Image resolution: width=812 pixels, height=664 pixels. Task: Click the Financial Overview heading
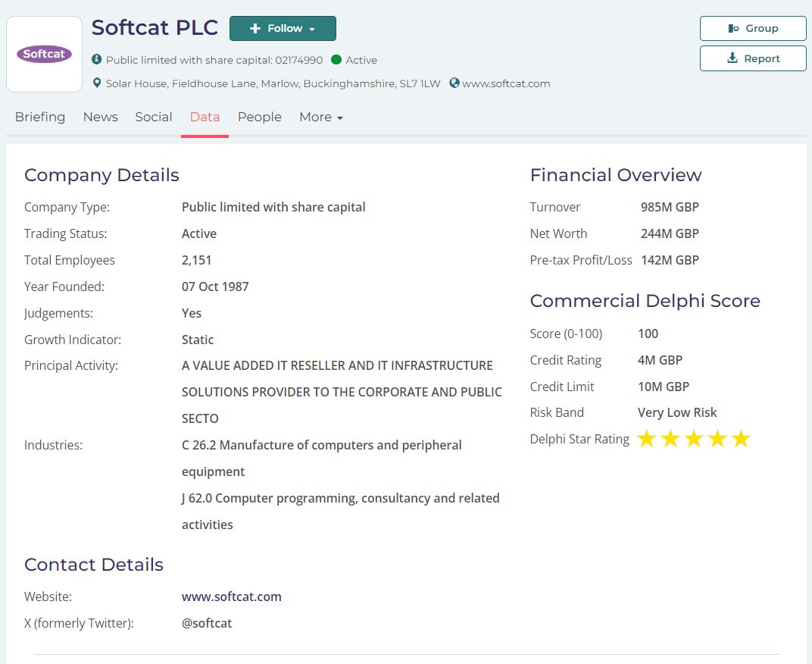pyautogui.click(x=616, y=175)
